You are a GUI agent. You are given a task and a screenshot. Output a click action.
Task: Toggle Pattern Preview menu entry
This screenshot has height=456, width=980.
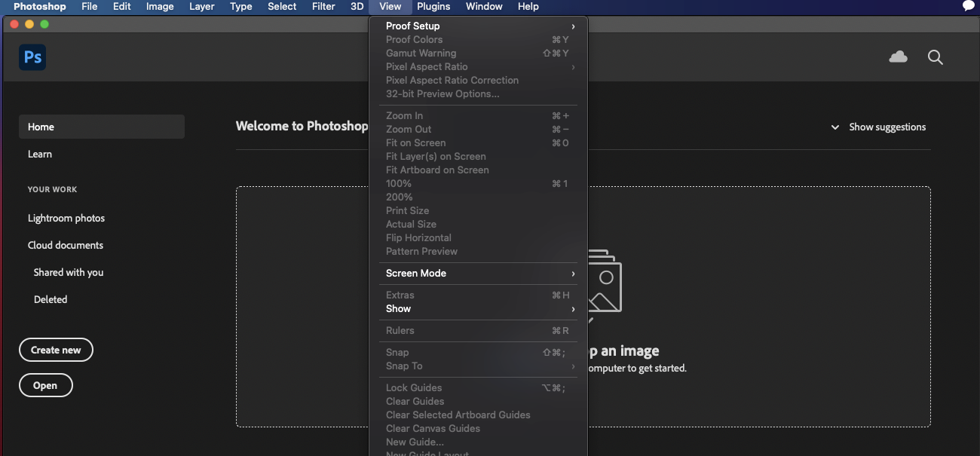pos(478,251)
